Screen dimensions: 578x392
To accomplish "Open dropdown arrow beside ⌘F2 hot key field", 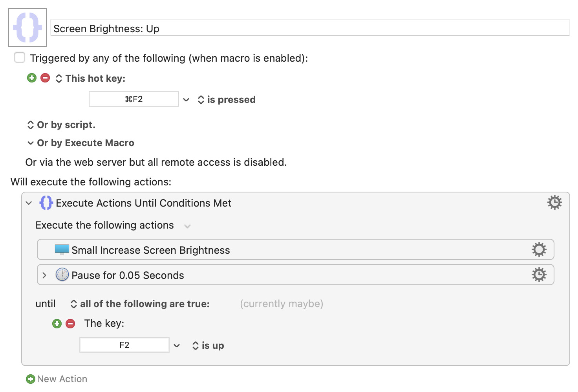I will [186, 100].
